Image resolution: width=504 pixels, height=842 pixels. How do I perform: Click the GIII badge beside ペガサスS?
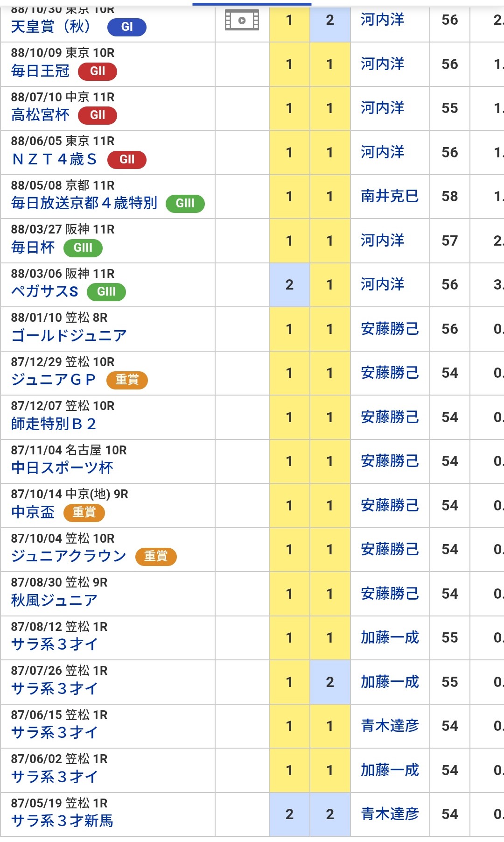(x=106, y=292)
